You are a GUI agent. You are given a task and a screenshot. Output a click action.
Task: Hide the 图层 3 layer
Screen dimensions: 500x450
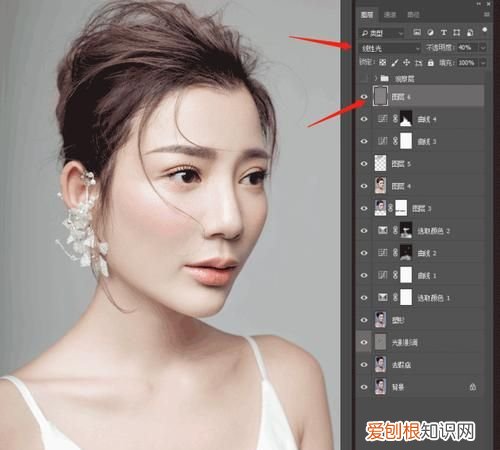364,208
